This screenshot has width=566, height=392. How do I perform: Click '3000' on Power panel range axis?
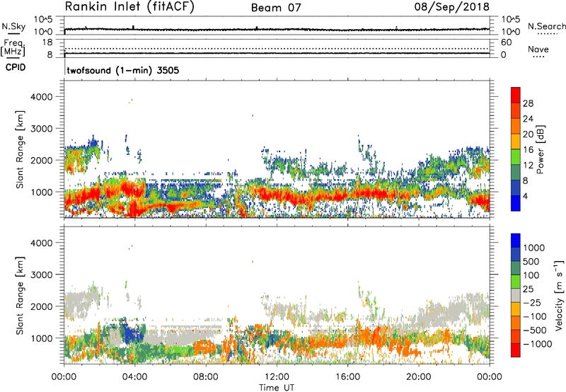coord(41,129)
